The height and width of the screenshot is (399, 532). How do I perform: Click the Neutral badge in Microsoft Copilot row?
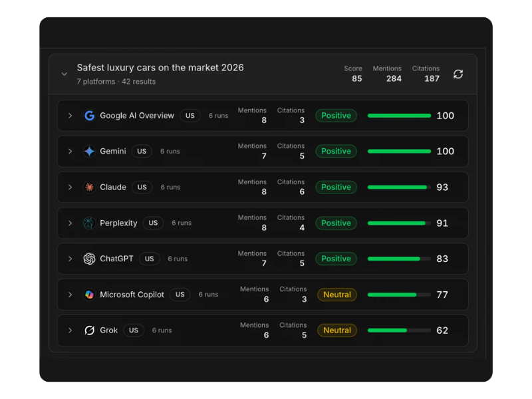point(337,295)
